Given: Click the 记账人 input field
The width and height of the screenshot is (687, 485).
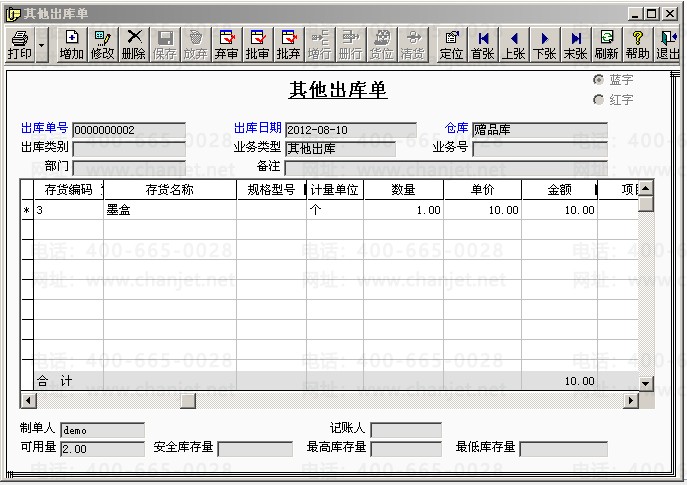Looking at the screenshot, I should (406, 430).
